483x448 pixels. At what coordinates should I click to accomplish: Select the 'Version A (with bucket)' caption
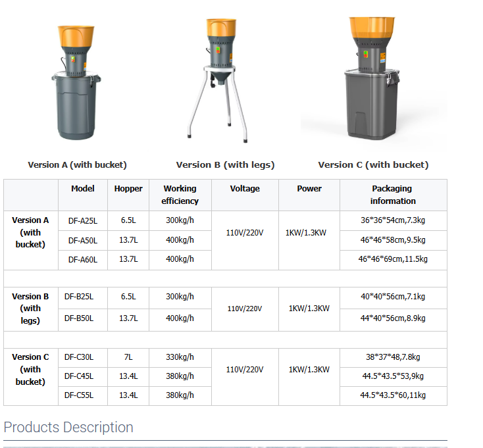click(77, 165)
